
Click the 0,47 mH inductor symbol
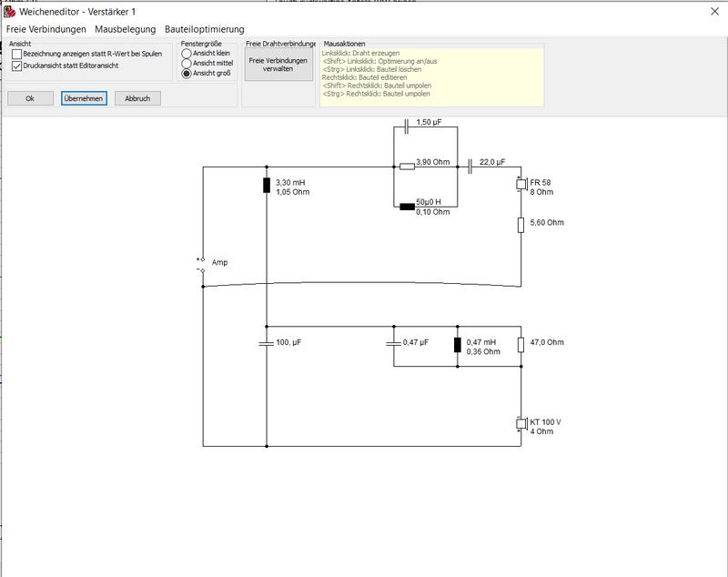click(x=458, y=345)
